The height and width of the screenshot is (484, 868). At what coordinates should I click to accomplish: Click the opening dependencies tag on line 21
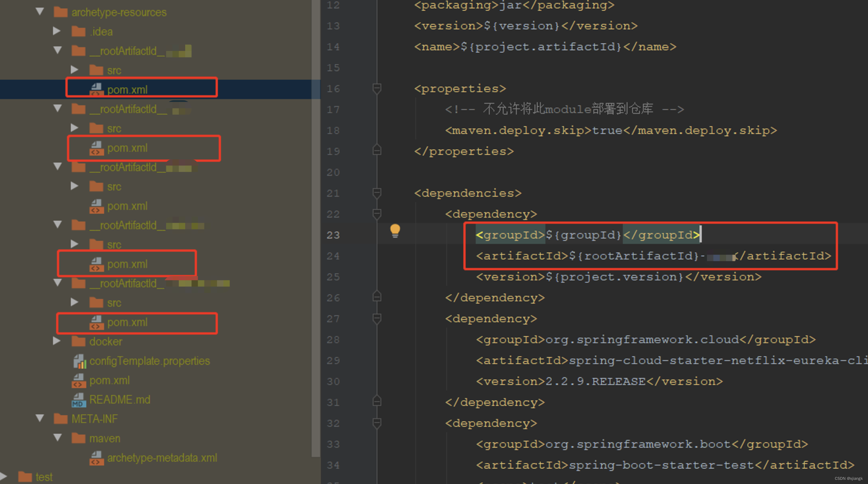(x=468, y=193)
